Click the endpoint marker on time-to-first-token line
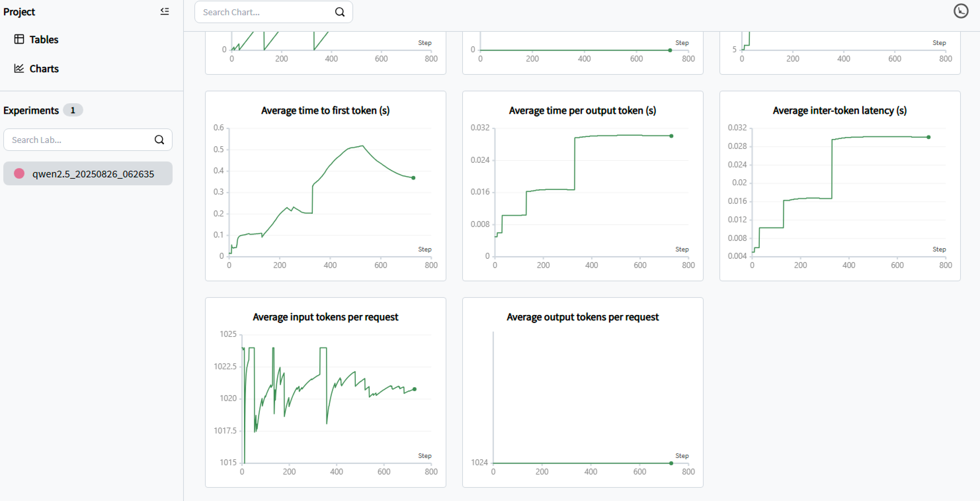 click(x=414, y=178)
